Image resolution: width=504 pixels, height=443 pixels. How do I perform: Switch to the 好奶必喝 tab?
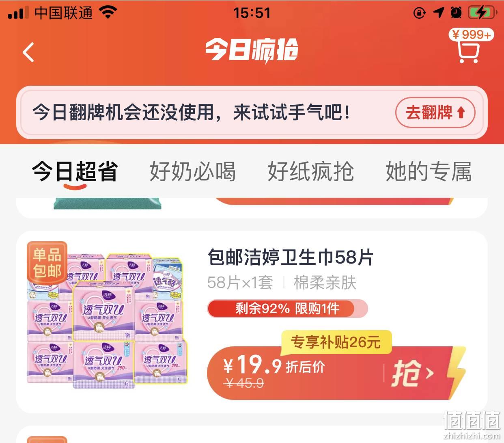pyautogui.click(x=193, y=171)
